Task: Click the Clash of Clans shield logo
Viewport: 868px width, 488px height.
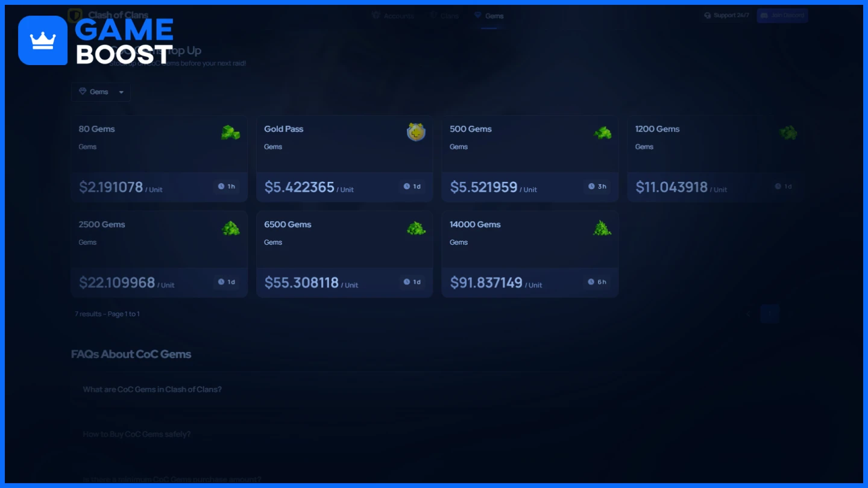Action: [x=75, y=15]
